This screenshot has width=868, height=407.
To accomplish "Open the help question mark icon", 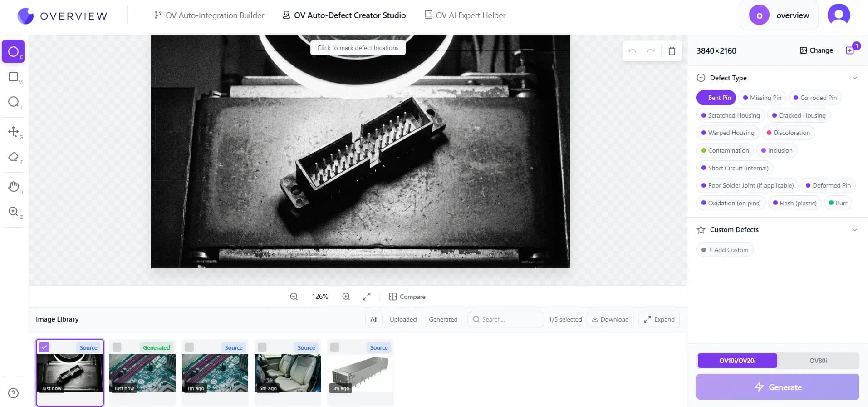I will point(14,393).
